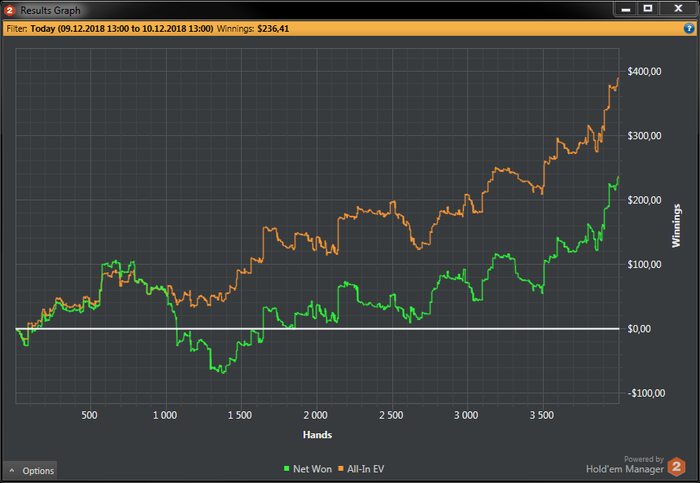The width and height of the screenshot is (700, 483).
Task: Click the blue help question mark icon
Action: (688, 29)
